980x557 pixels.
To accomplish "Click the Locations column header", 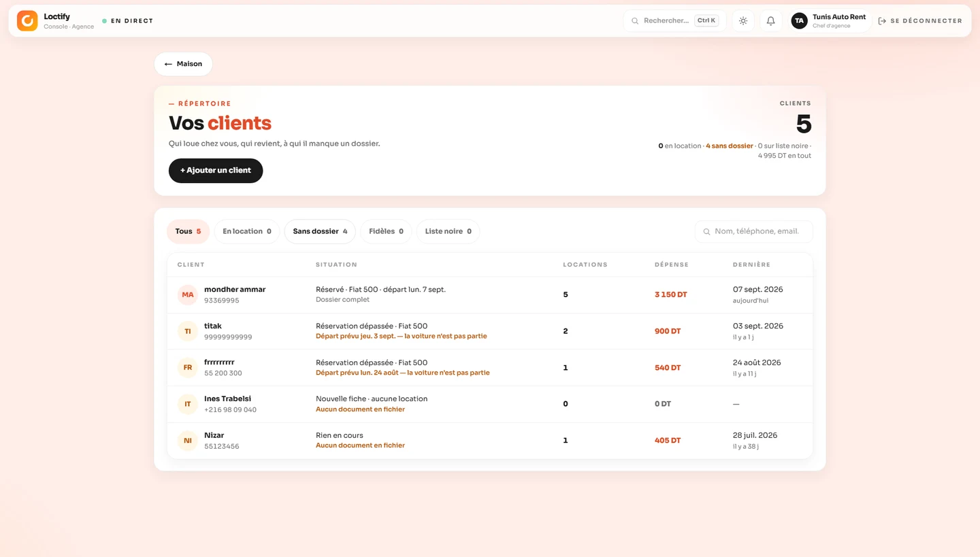I will 585,265.
